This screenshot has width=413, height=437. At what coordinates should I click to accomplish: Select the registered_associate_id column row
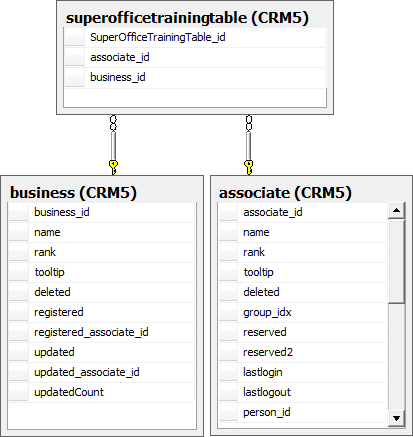101,332
